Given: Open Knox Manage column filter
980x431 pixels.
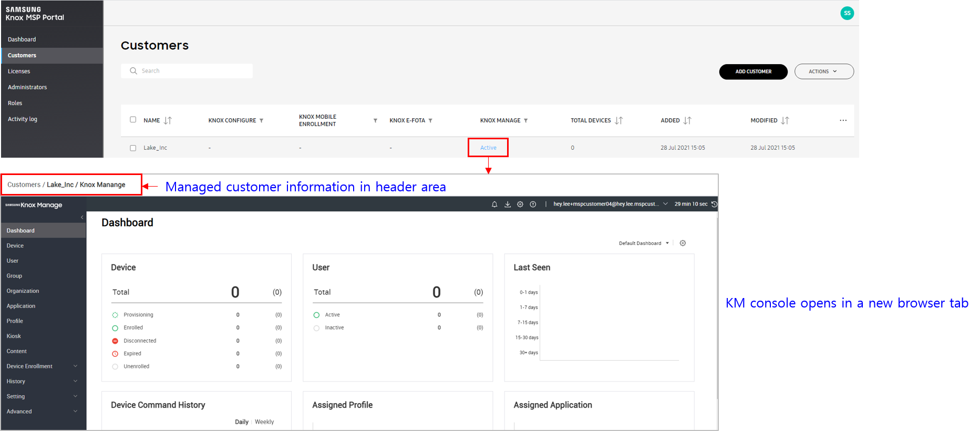Looking at the screenshot, I should click(525, 120).
